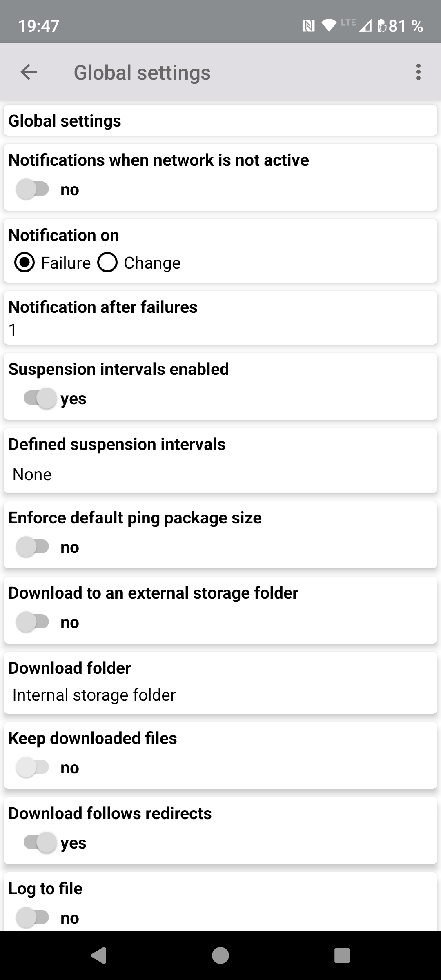Toggle the Keep downloaded files switch

pos(33,768)
